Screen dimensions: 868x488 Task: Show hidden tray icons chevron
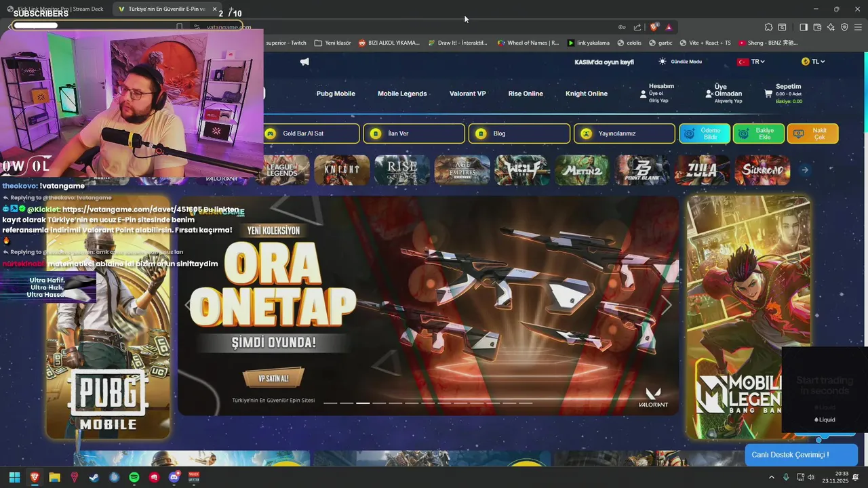[772, 478]
